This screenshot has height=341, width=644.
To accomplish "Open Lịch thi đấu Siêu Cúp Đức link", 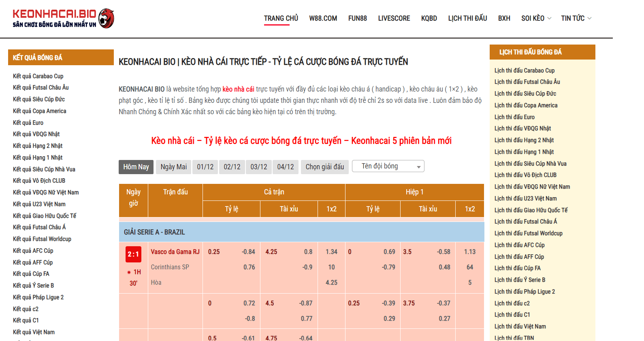I will pos(525,94).
